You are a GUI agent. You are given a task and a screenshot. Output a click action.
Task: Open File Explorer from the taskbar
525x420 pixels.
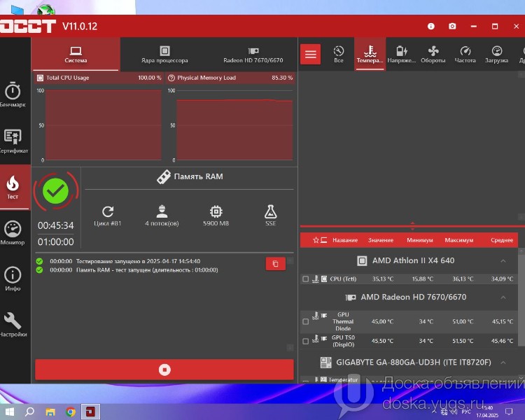[x=50, y=412]
